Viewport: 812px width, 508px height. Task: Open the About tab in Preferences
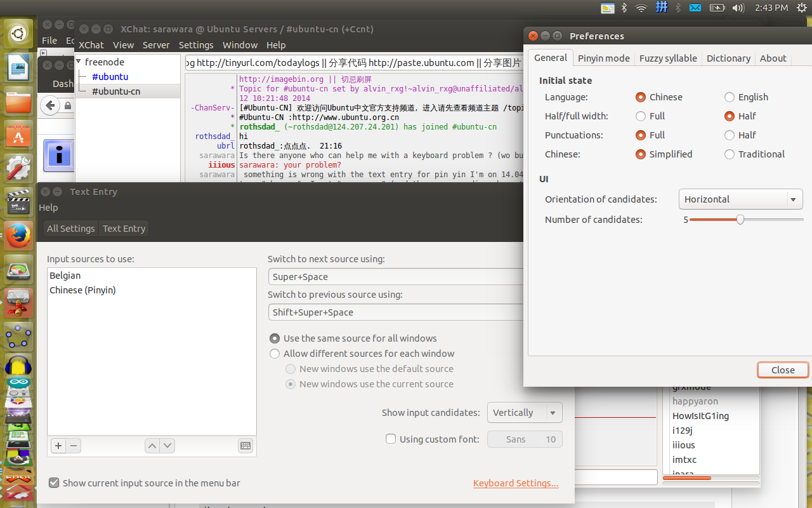click(773, 58)
